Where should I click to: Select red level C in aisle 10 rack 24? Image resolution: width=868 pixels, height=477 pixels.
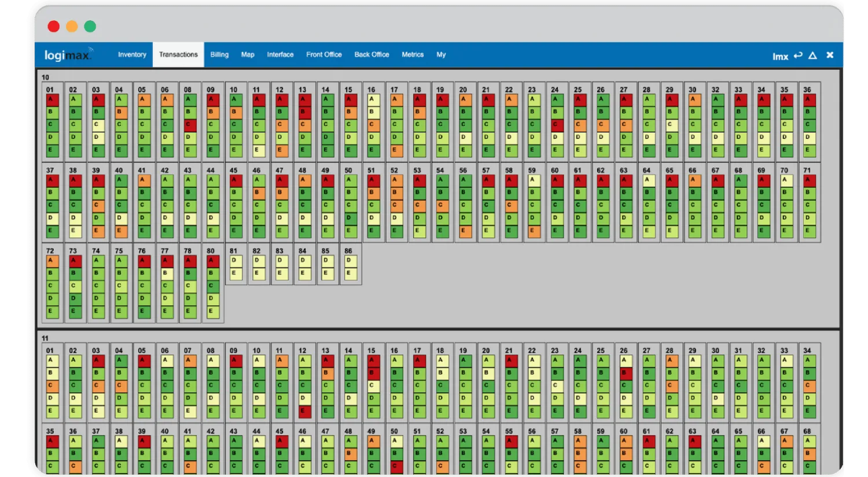pos(555,125)
